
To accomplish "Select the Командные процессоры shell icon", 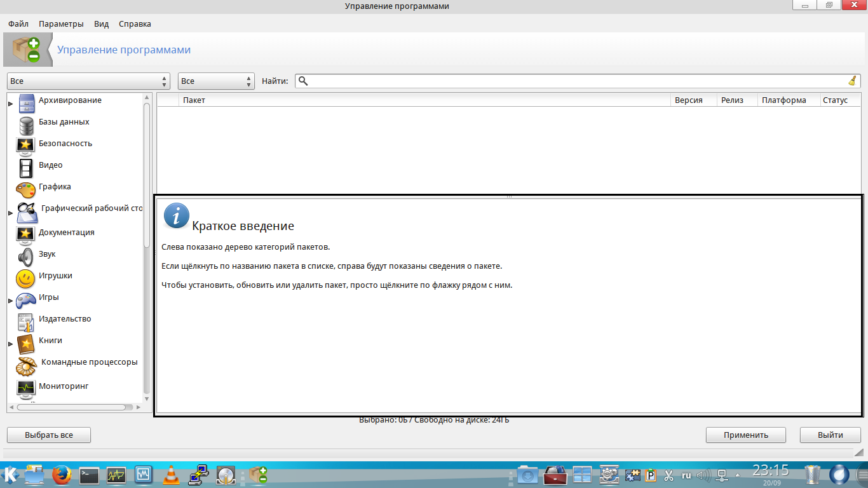I will pos(27,366).
